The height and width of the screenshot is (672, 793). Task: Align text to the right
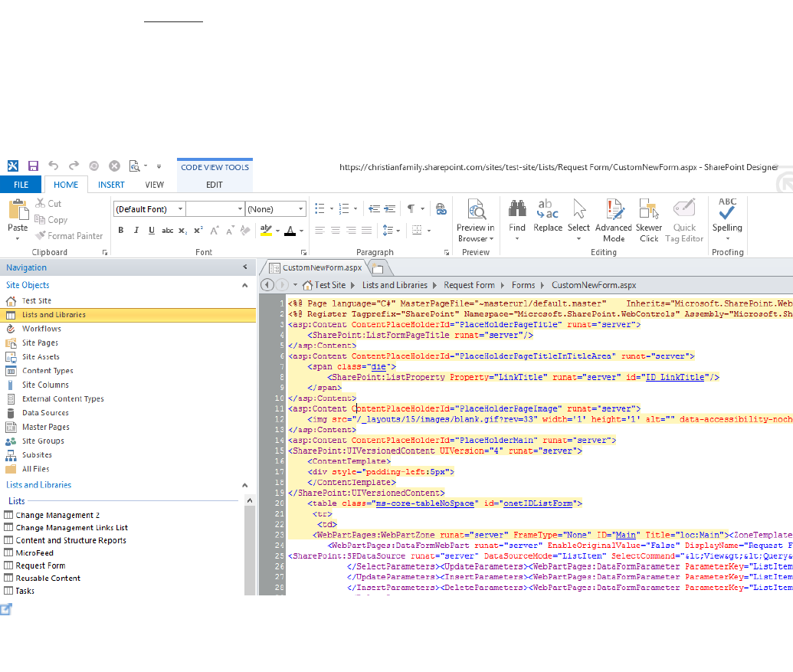351,231
